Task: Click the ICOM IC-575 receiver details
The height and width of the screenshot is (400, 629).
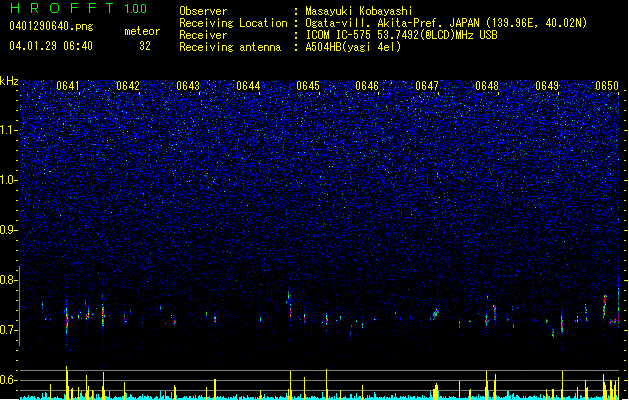Action: coord(401,35)
